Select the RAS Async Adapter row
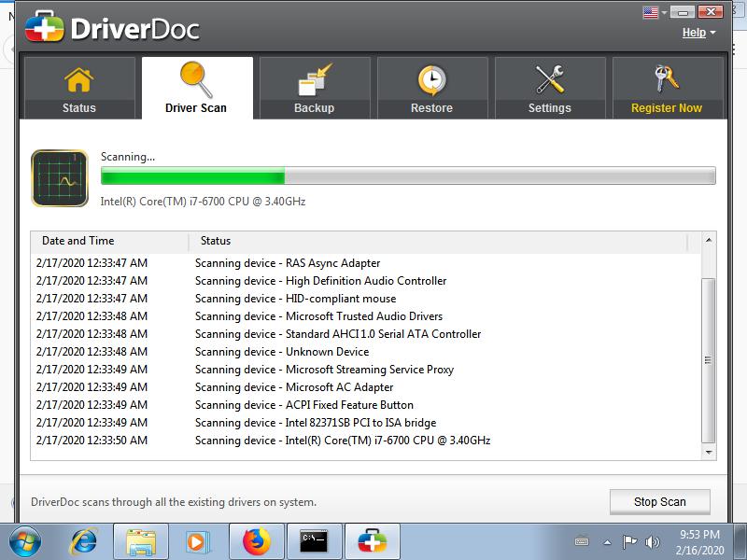 [x=366, y=263]
